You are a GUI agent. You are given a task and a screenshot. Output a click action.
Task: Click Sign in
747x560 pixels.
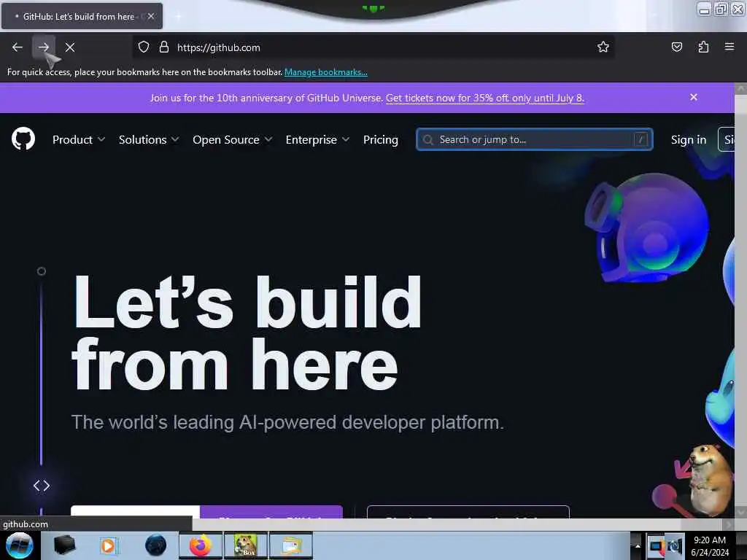point(689,139)
